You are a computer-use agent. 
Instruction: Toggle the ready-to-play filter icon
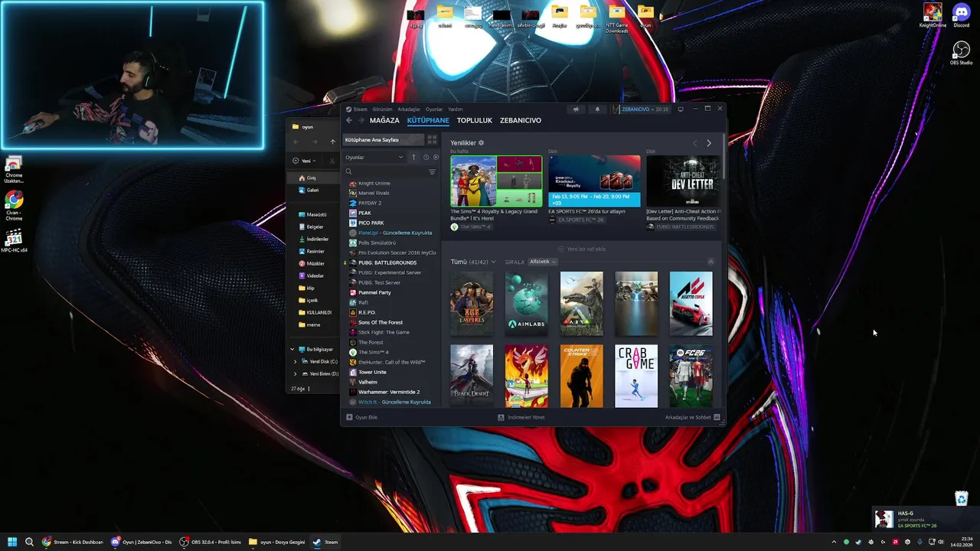point(436,157)
